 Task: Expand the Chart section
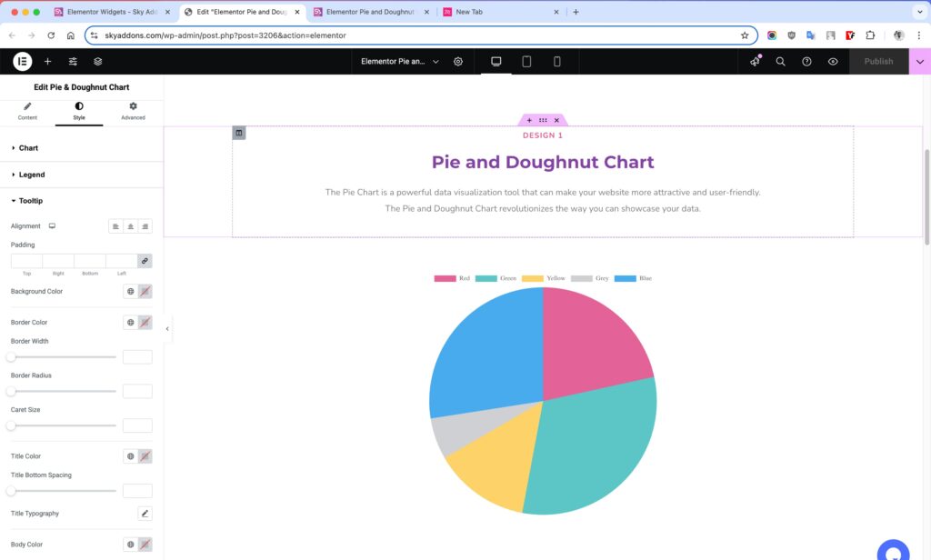pyautogui.click(x=81, y=148)
